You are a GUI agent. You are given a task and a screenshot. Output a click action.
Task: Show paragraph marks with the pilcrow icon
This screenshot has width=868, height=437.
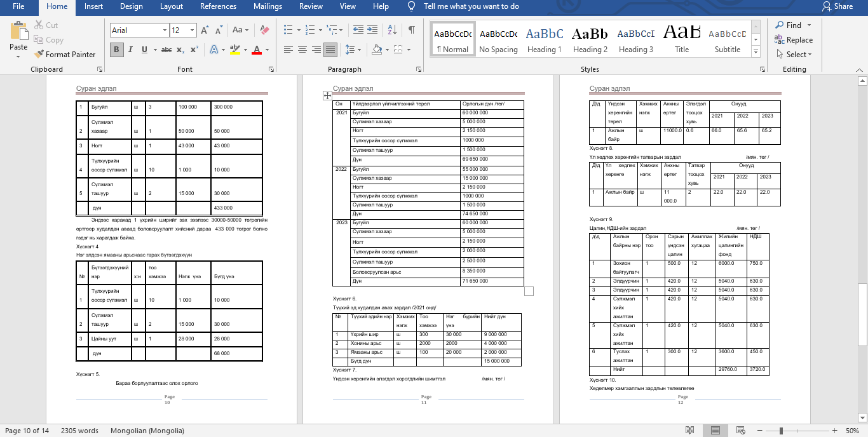coord(412,30)
